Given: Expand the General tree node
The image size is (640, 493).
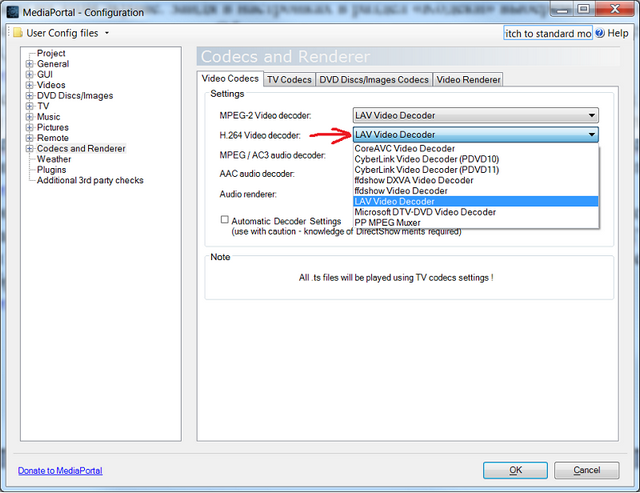Looking at the screenshot, I should [29, 64].
